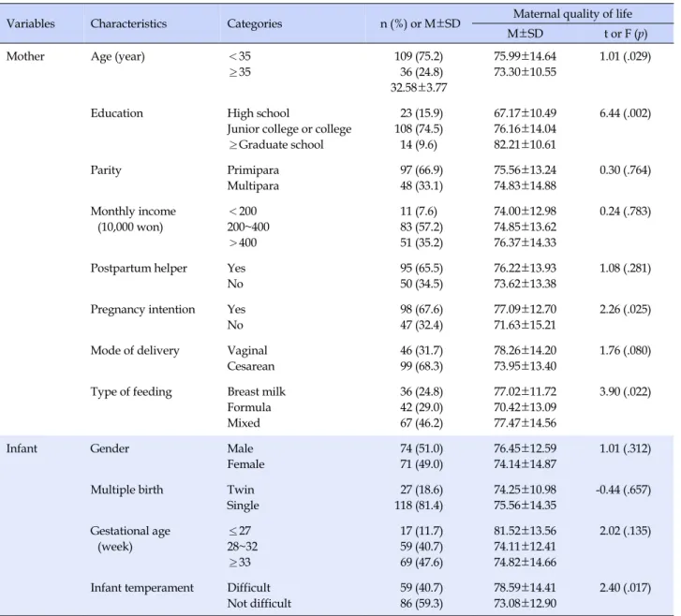Click the 'Characteristics' column header

tap(128, 23)
